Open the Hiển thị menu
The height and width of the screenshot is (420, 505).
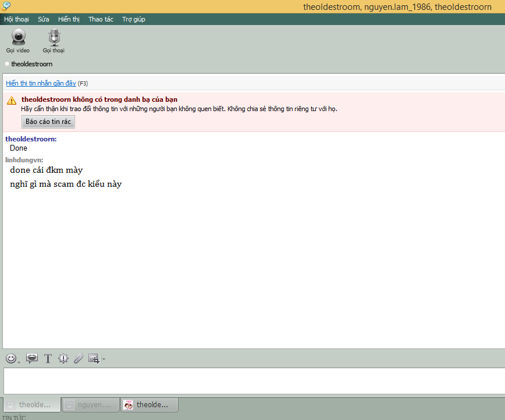pyautogui.click(x=69, y=19)
